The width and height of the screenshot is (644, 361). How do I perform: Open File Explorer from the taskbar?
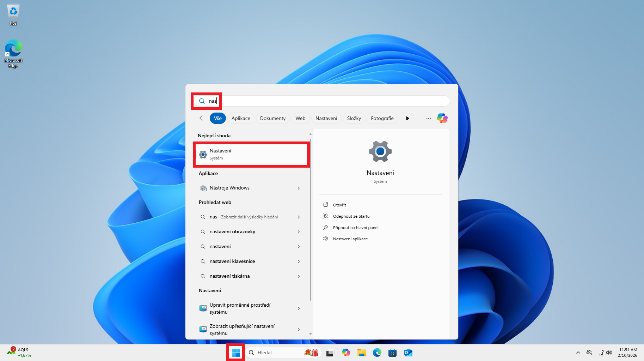[361, 352]
